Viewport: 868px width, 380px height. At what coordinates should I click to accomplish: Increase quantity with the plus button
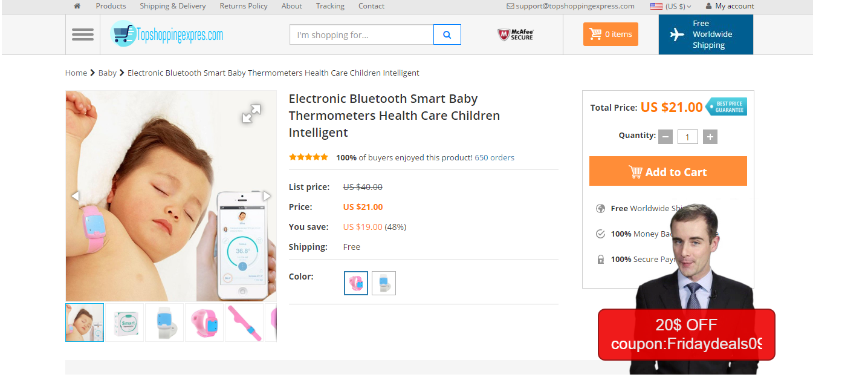[x=710, y=137]
